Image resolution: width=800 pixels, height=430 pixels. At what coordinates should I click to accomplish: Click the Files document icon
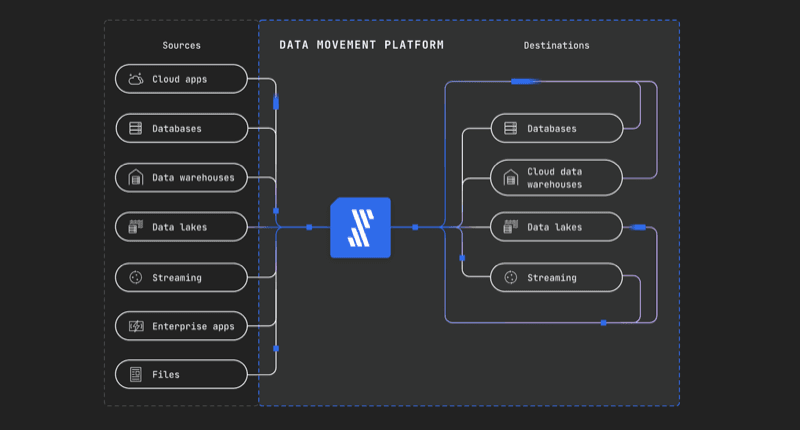click(x=135, y=375)
